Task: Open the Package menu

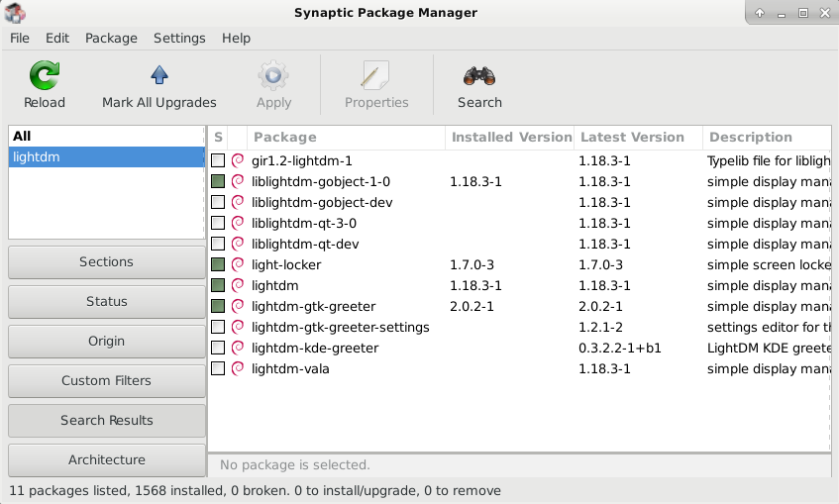Action: pyautogui.click(x=111, y=38)
